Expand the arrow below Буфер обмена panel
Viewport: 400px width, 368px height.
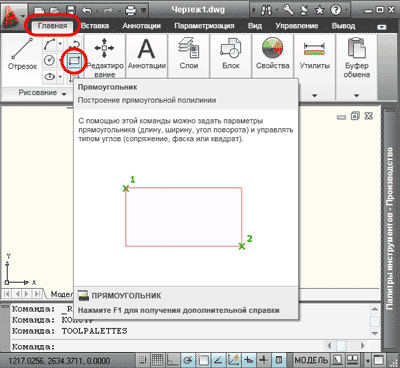point(356,96)
